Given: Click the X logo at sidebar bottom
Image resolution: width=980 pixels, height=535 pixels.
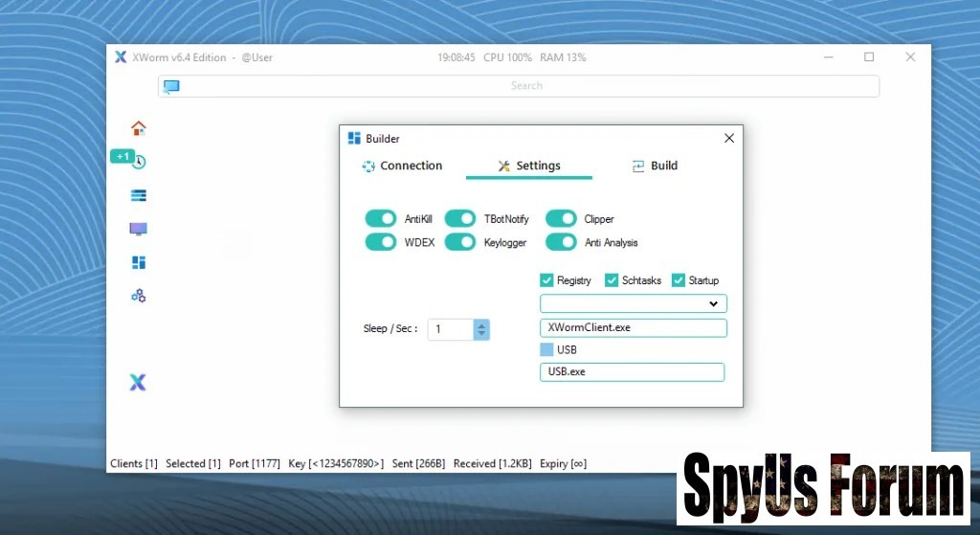Looking at the screenshot, I should (x=138, y=383).
